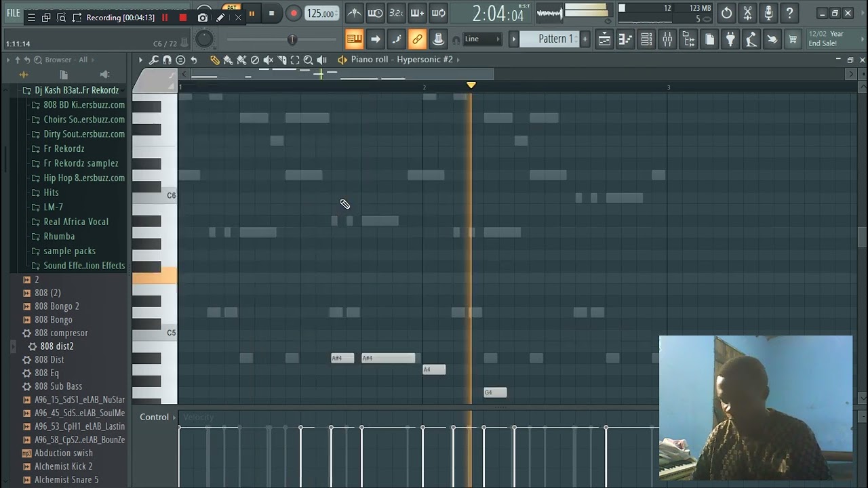
Task: Select the Paint brush tool in piano roll
Action: pyautogui.click(x=228, y=60)
